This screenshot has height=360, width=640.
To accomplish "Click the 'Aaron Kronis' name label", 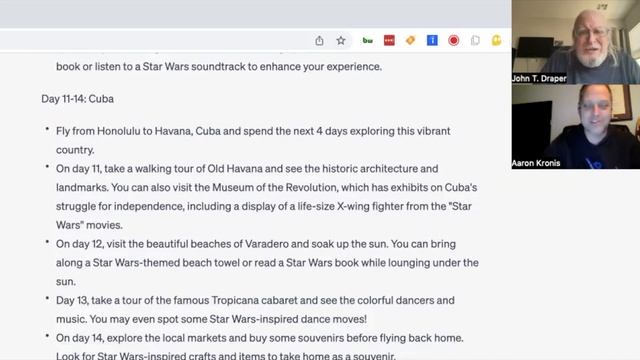I will tap(536, 163).
